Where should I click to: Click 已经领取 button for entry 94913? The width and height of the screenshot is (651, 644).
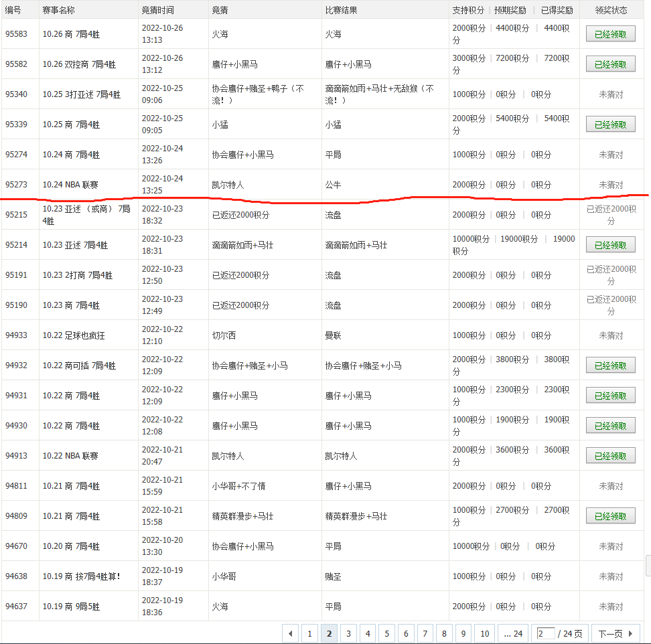pyautogui.click(x=610, y=456)
